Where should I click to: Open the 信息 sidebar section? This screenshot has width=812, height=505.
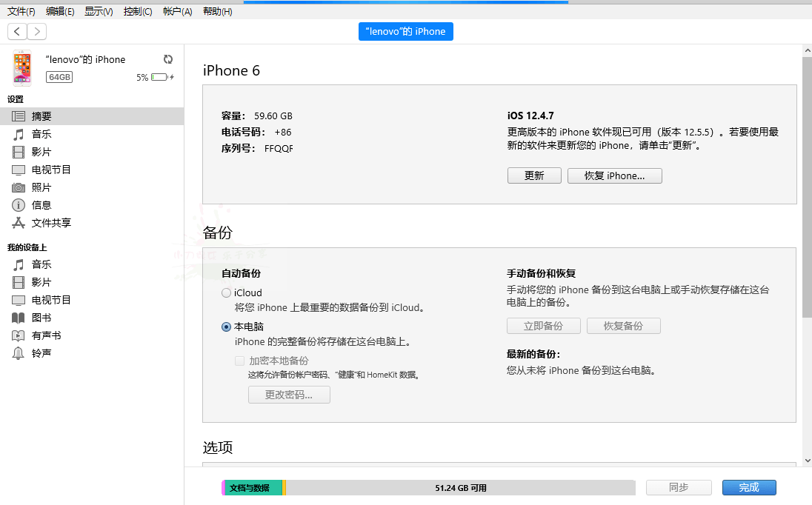point(41,205)
